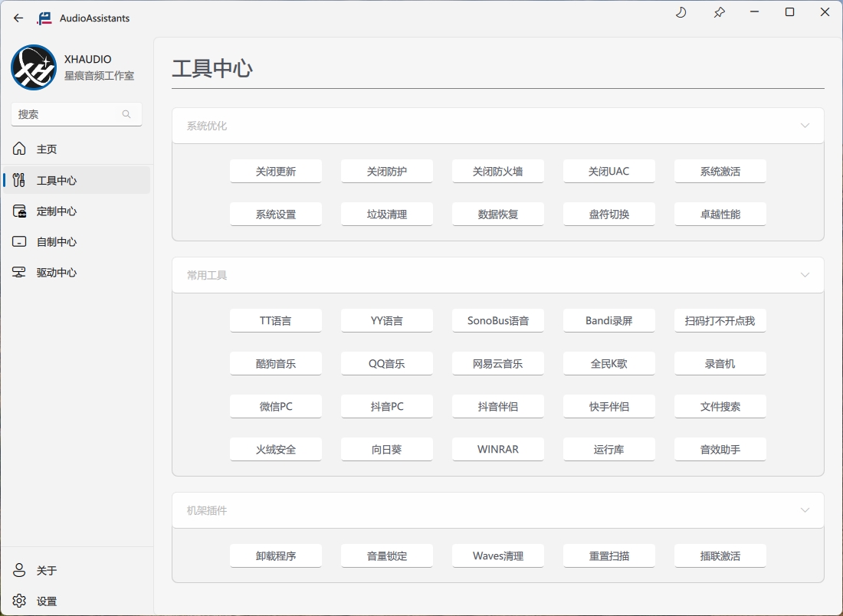This screenshot has width=843, height=616.
Task: Click the search magnifier icon
Action: (126, 114)
